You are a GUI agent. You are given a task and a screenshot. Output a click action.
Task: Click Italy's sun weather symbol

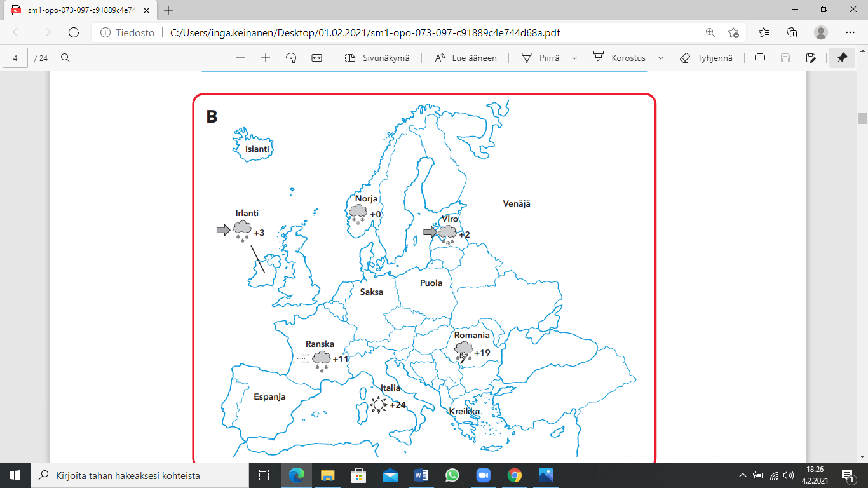pos(379,405)
